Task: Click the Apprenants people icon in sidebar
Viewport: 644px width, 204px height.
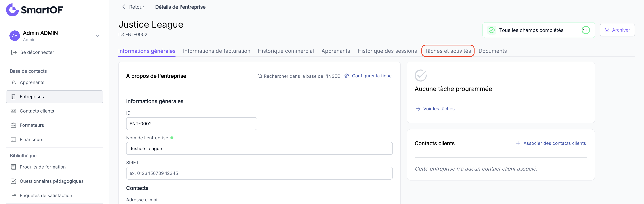Action: (14, 82)
